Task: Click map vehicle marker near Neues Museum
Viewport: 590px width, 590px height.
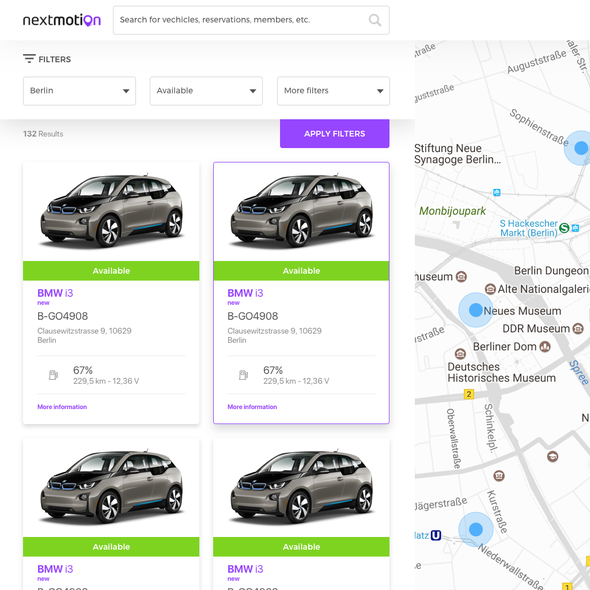Action: (x=476, y=310)
